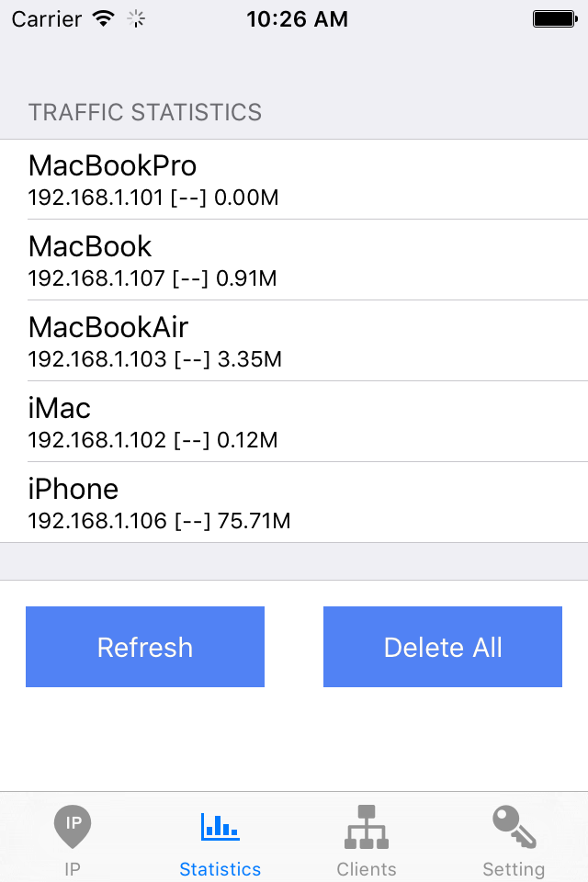Tap the 192.168.1.103 [--] 3.35M line
The image size is (588, 882).
154,359
